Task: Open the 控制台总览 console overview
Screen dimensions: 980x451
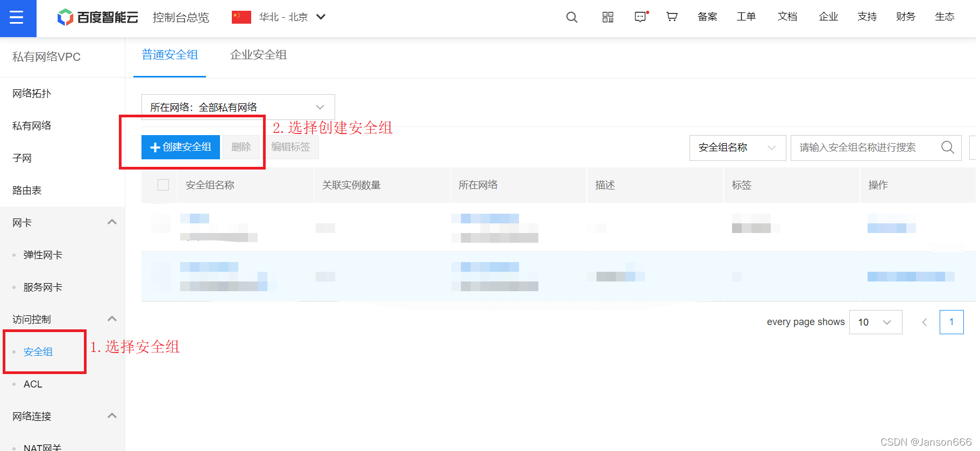Action: 181,17
